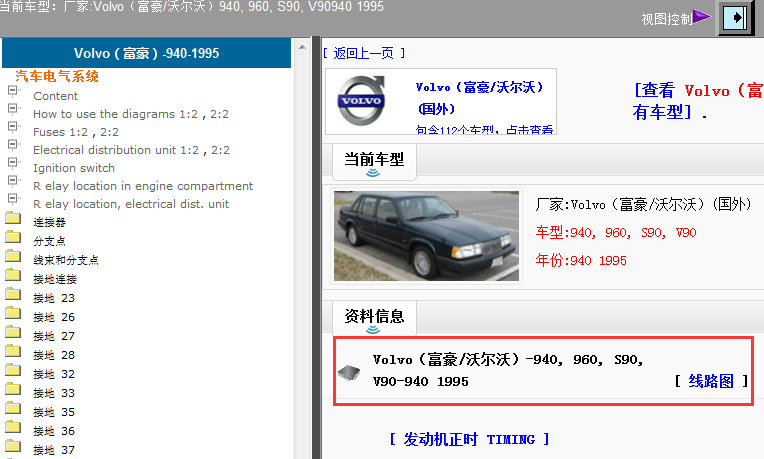Open the 接地 32 folder icon
The image size is (764, 459).
tap(13, 370)
